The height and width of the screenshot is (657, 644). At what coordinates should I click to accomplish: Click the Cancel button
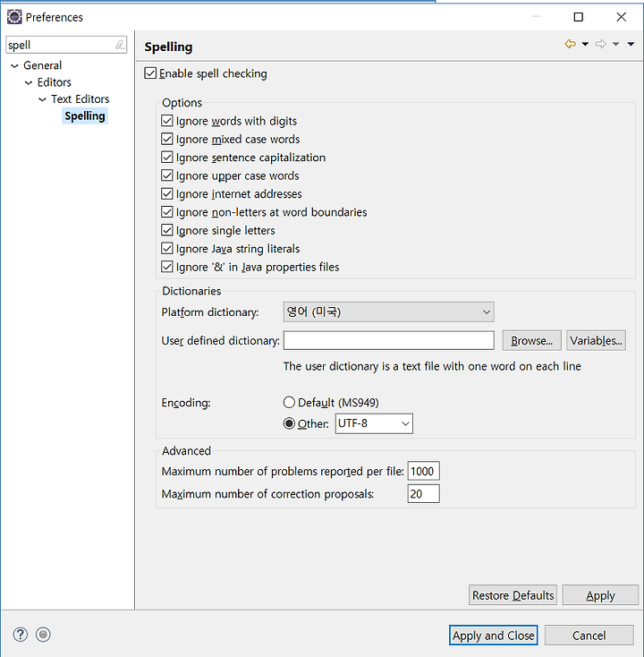point(589,636)
